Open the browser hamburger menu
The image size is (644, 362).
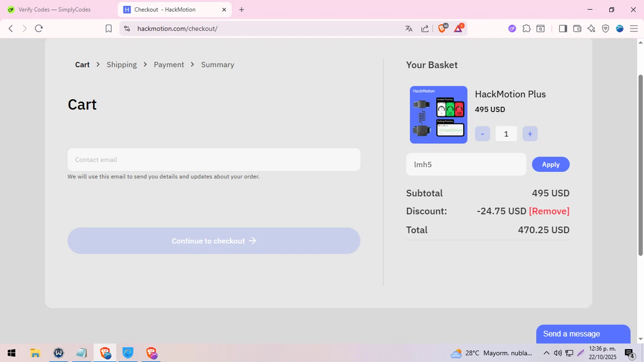634,28
